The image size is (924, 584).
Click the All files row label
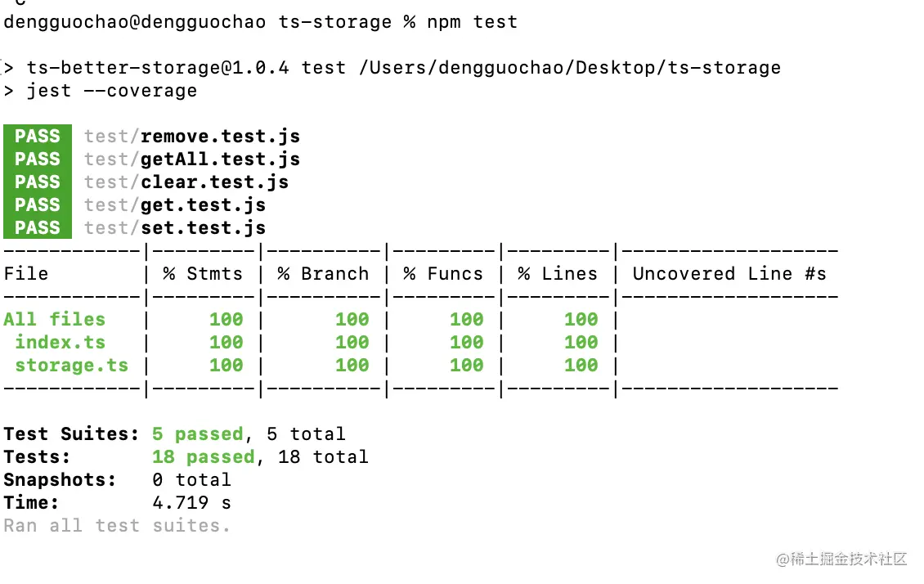(54, 319)
